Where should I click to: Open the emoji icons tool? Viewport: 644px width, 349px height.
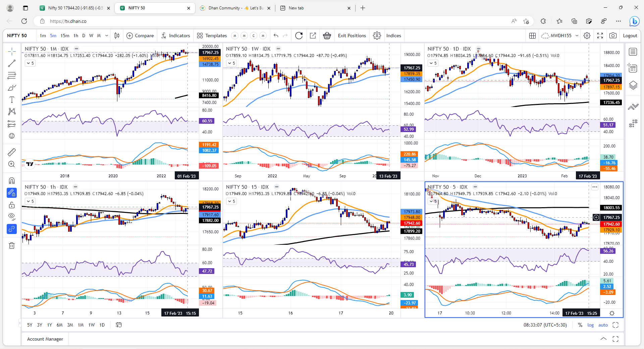(x=12, y=136)
